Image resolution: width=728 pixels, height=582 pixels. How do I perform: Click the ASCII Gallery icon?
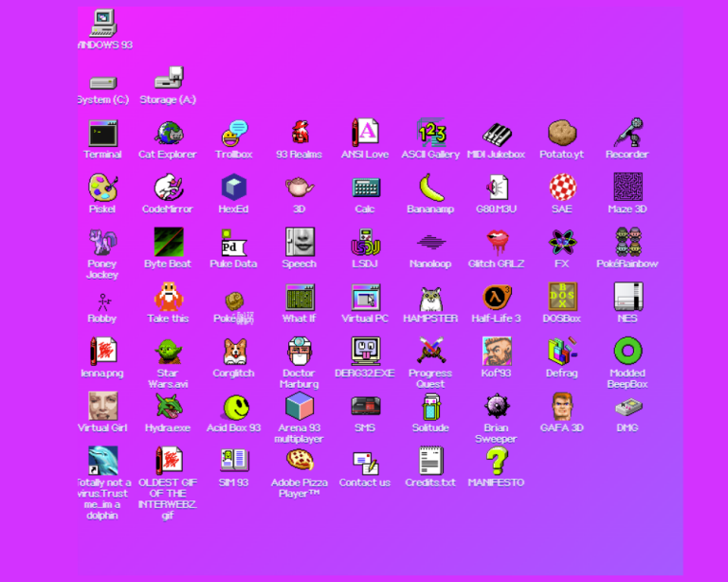click(x=431, y=134)
